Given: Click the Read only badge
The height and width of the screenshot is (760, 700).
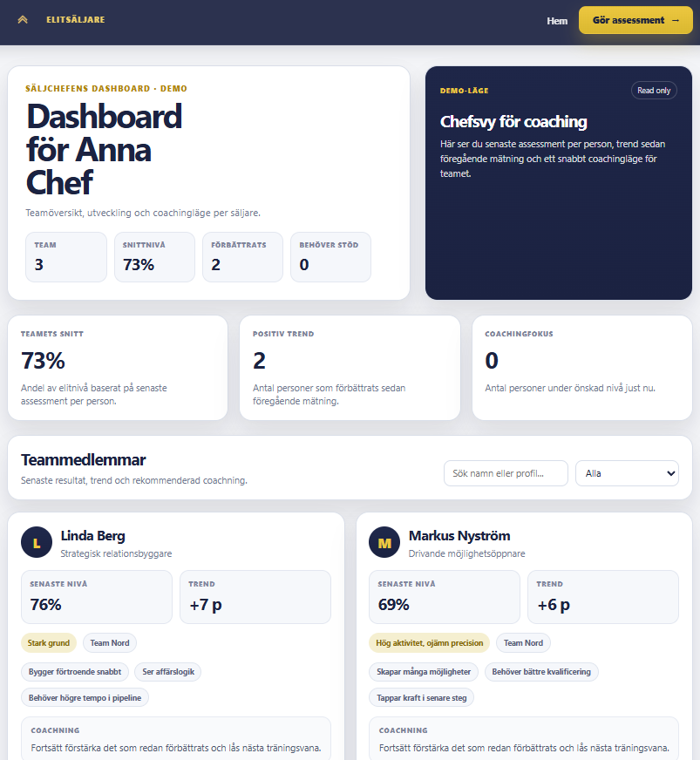Looking at the screenshot, I should 654,90.
